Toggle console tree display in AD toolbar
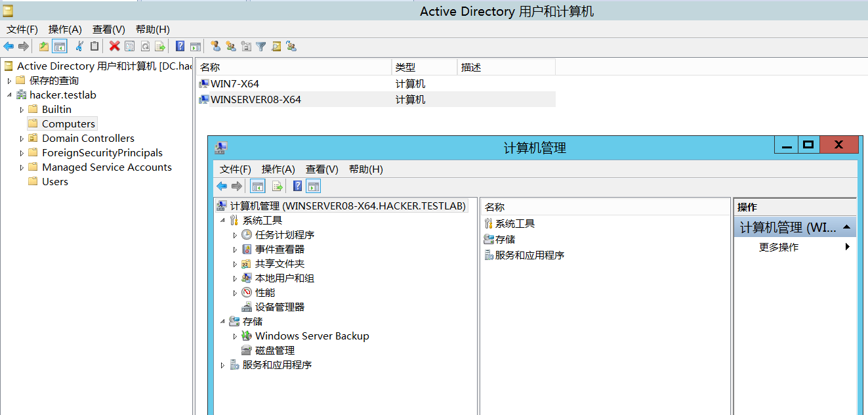Image resolution: width=868 pixels, height=415 pixels. [x=60, y=46]
